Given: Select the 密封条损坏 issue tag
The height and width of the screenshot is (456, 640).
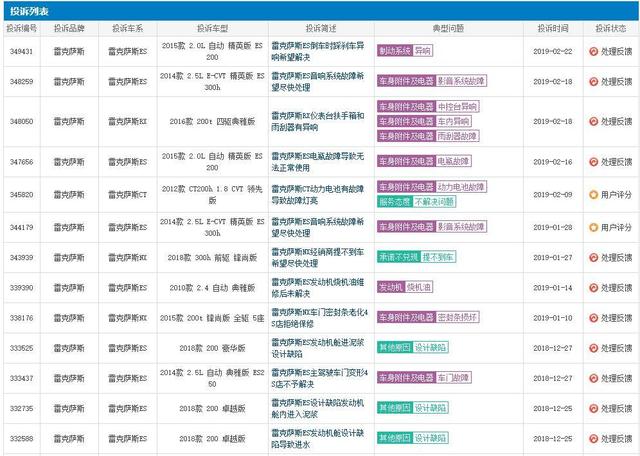Looking at the screenshot, I should click(x=428, y=317).
